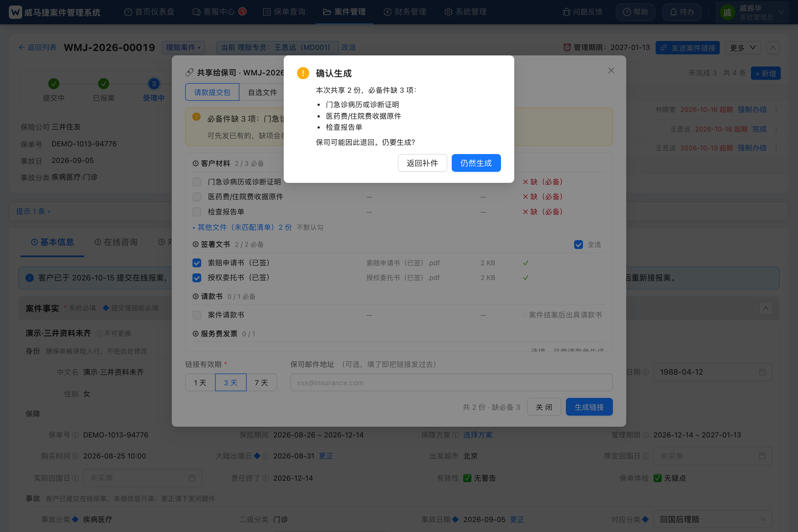Viewport: 798px width, 532px height.
Task: Open the 回国后理赔 dropdown
Action: pos(713,519)
